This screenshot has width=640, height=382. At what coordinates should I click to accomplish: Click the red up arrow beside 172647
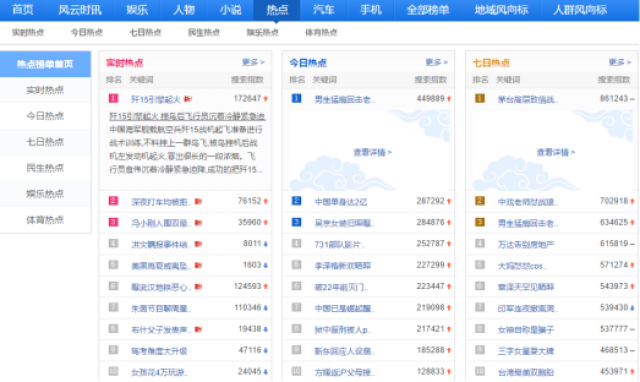click(266, 99)
